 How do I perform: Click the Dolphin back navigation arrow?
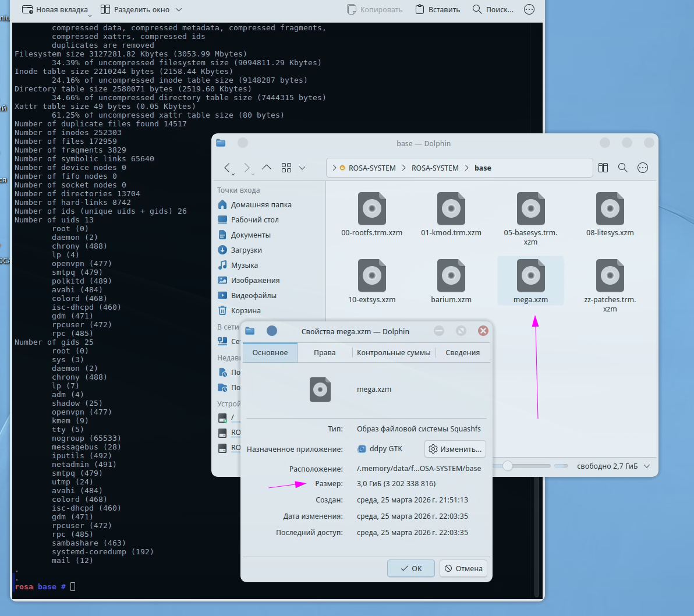228,168
